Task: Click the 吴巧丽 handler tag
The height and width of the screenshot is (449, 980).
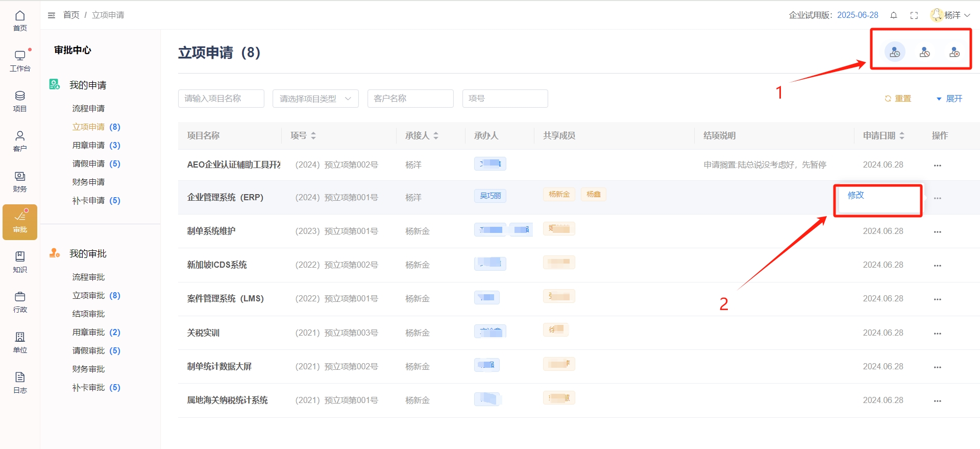Action: point(490,196)
